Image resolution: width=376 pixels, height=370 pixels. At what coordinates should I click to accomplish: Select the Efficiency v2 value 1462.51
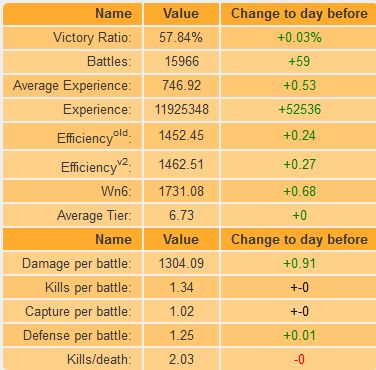tap(181, 164)
